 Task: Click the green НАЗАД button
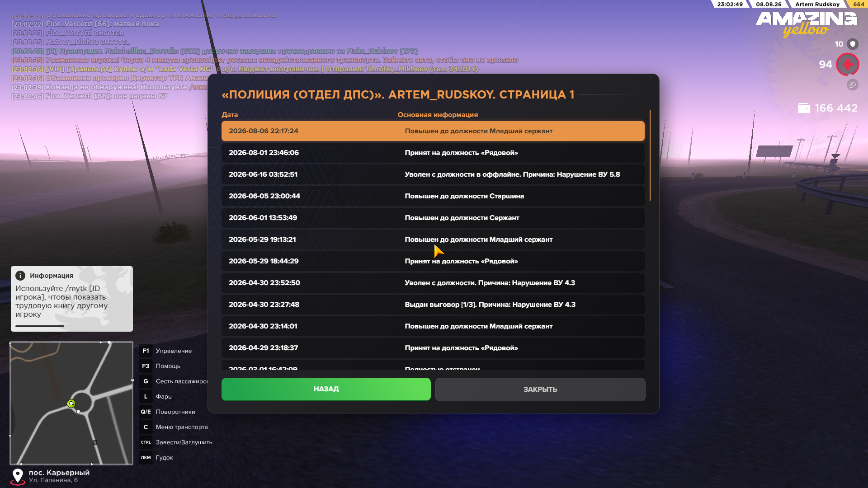click(x=326, y=389)
